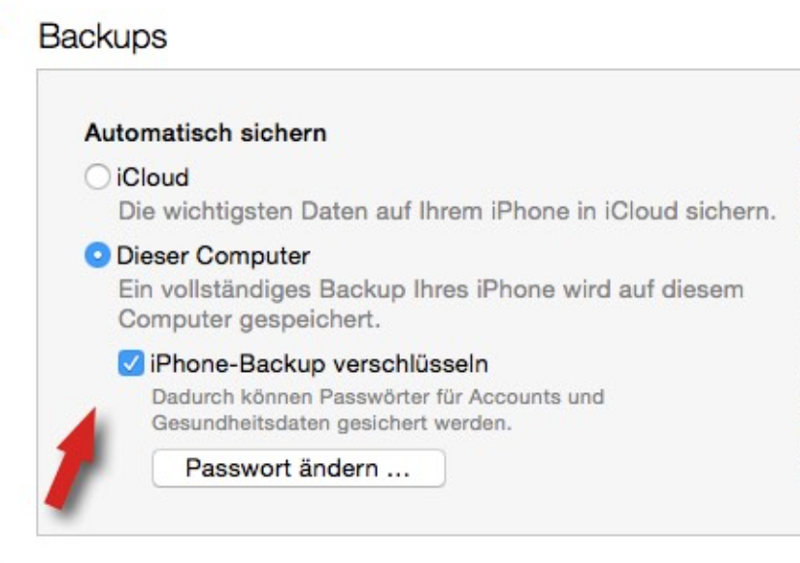Image resolution: width=800 pixels, height=563 pixels.
Task: Click the Passwort ändern button
Action: tap(298, 468)
